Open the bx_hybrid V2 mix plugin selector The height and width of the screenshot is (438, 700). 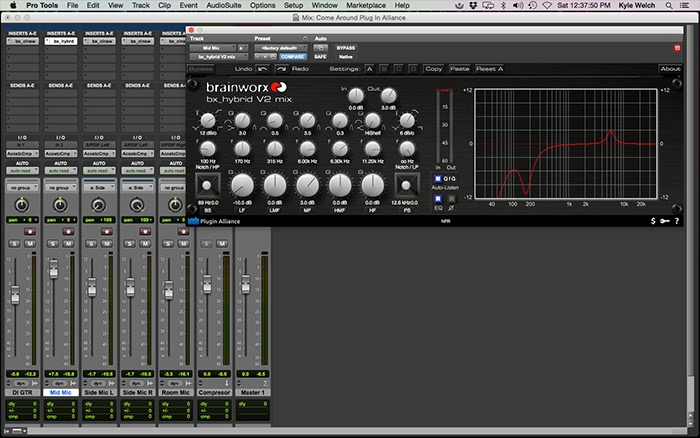click(x=218, y=57)
